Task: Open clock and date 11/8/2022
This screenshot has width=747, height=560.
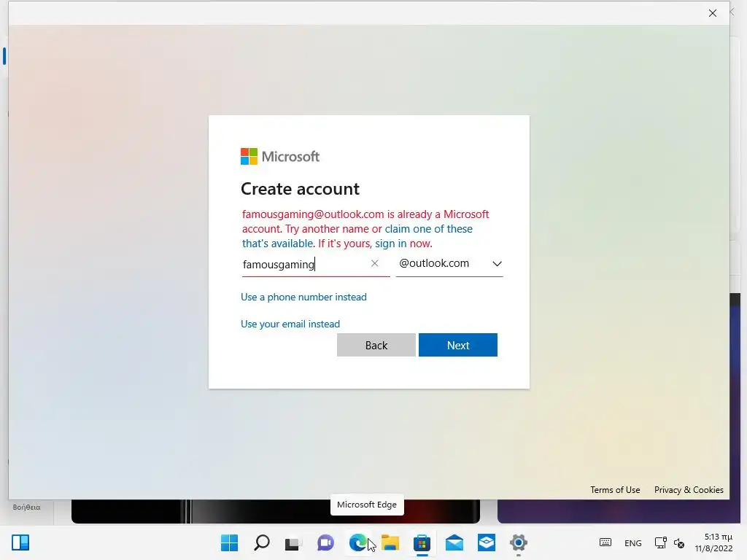Action: click(x=713, y=542)
